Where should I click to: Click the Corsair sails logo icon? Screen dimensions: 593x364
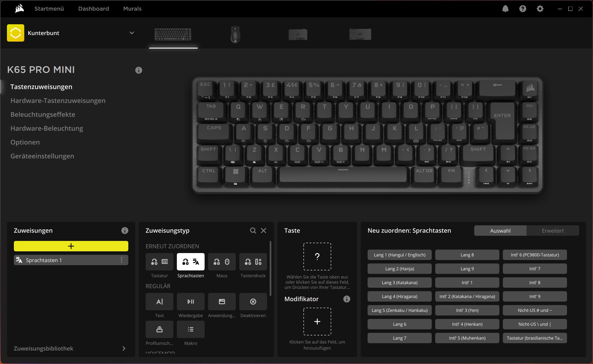[19, 9]
